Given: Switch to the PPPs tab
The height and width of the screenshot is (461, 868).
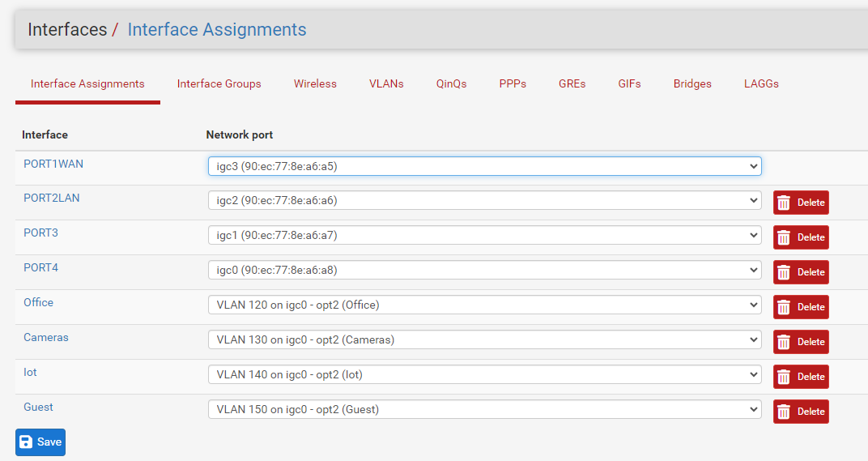Looking at the screenshot, I should pyautogui.click(x=513, y=83).
